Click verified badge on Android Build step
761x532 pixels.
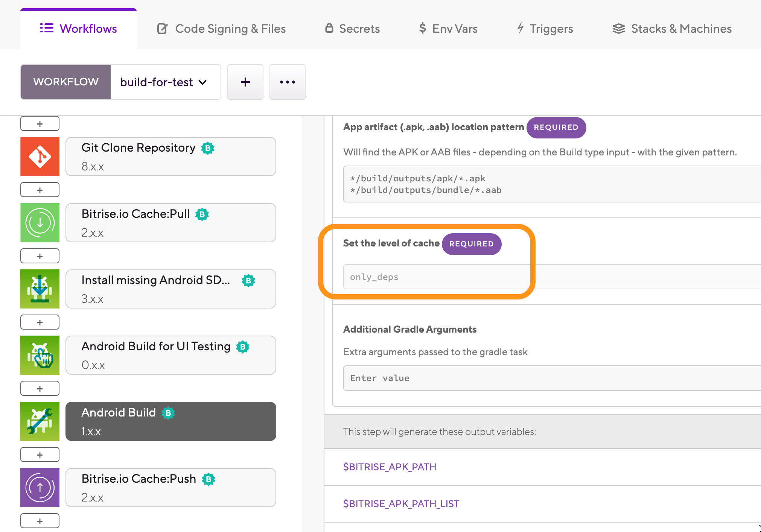(x=168, y=413)
